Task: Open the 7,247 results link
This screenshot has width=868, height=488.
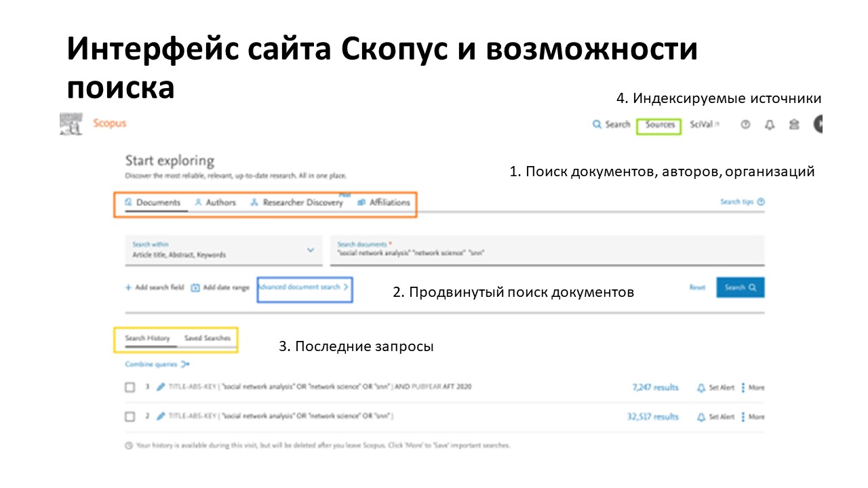Action: tap(655, 388)
